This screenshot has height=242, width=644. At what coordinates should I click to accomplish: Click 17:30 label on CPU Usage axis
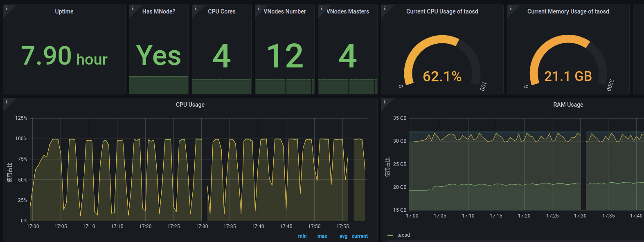click(202, 226)
